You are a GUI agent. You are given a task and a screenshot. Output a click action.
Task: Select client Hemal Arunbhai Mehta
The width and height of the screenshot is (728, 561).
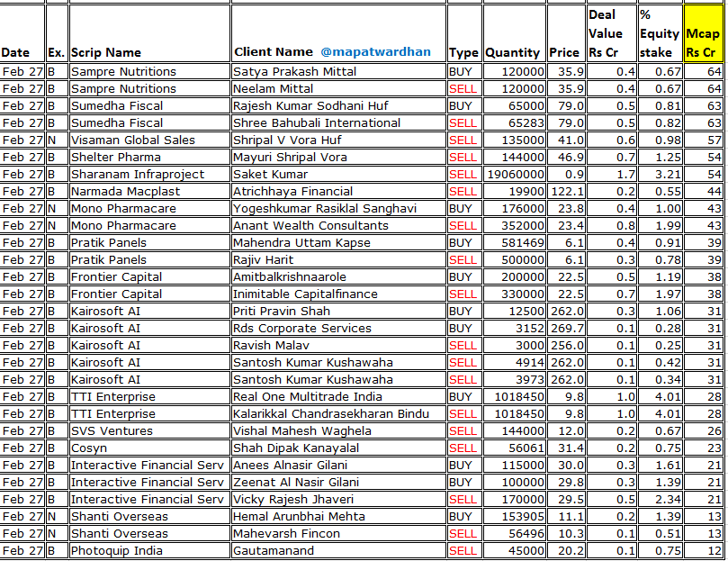pyautogui.click(x=299, y=517)
